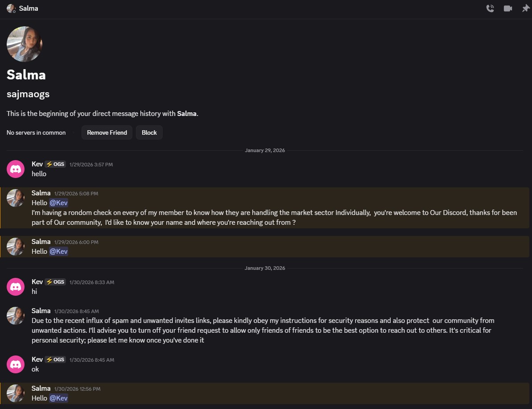Start a voice call with Salma
Viewport: 532px width, 409px height.
tap(490, 8)
